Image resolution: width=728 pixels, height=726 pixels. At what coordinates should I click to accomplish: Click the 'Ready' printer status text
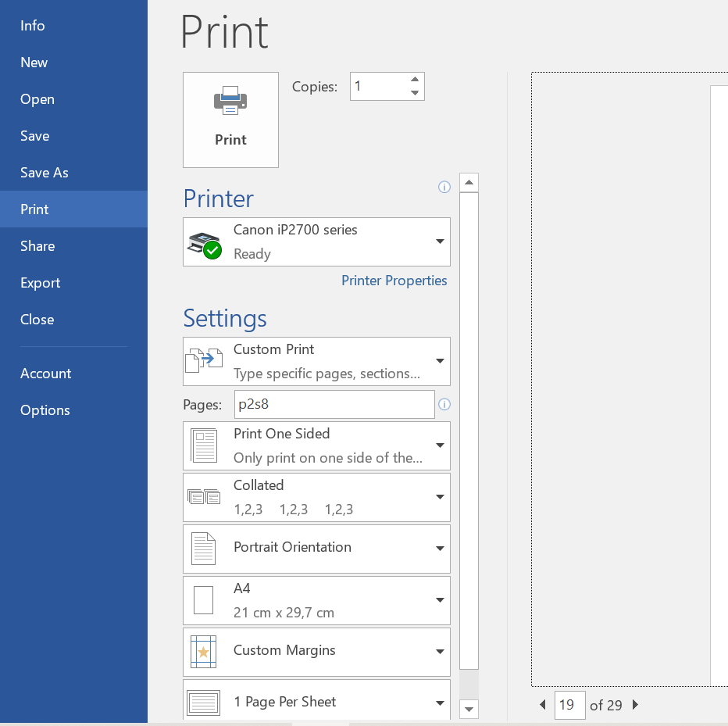(x=252, y=254)
